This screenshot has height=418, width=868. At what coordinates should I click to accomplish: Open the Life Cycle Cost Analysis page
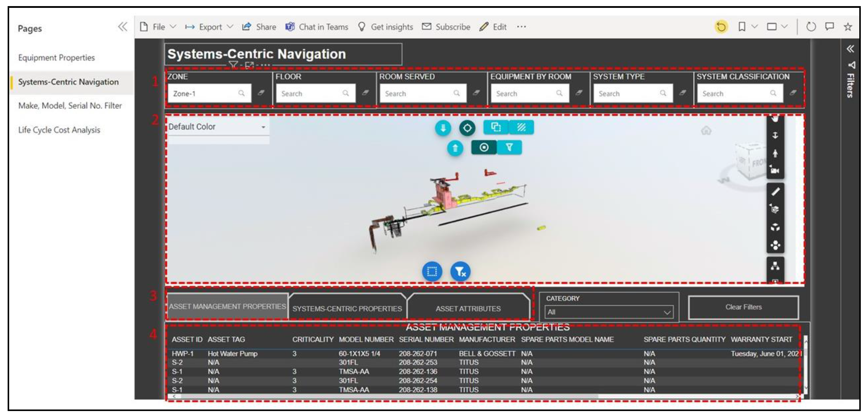(x=59, y=130)
